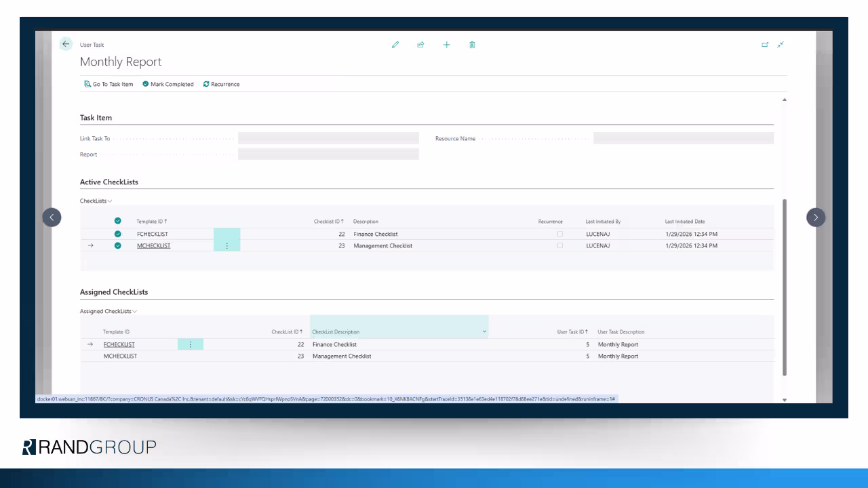Image resolution: width=868 pixels, height=488 pixels.
Task: Click the share icon in the header
Action: point(420,45)
